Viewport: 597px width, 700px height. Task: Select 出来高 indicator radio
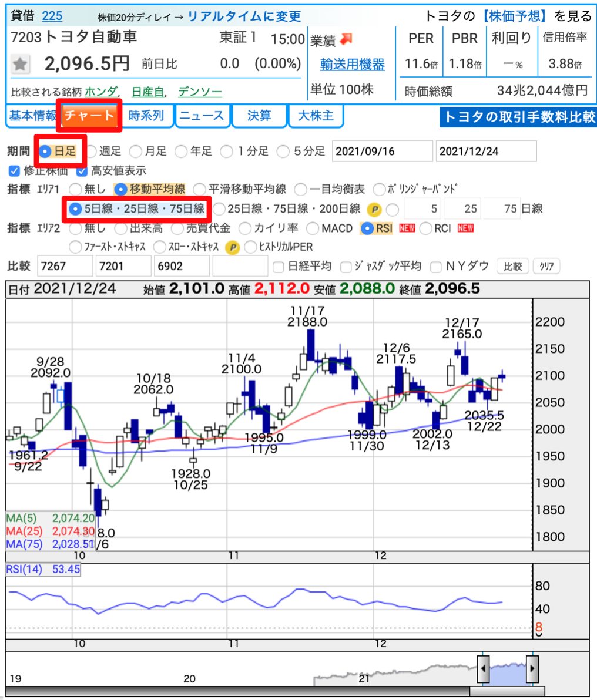click(120, 228)
